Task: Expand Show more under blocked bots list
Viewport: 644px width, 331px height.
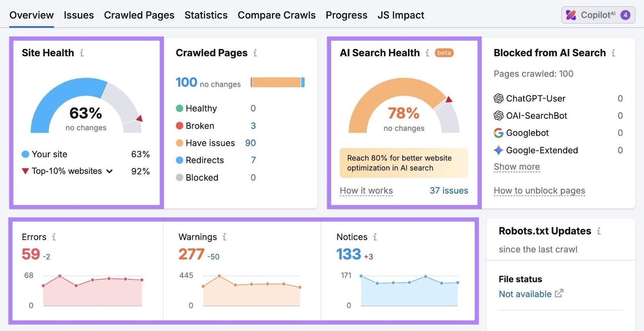Action: coord(517,166)
